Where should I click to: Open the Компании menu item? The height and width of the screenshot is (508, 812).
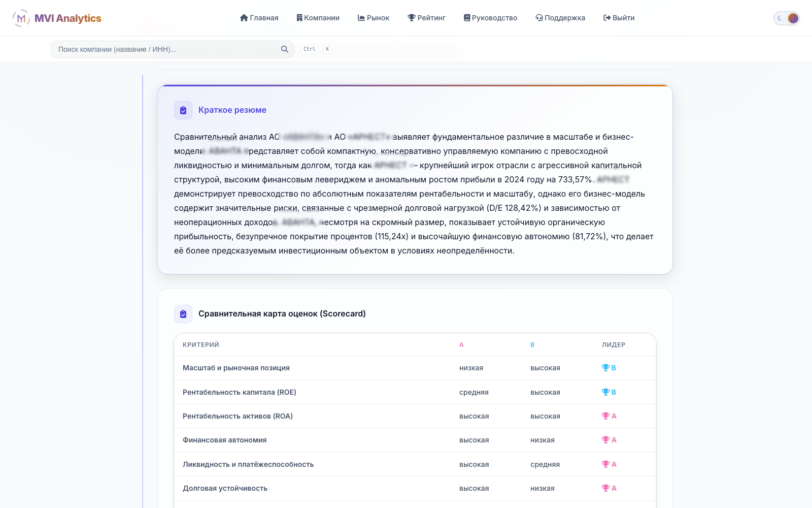(318, 18)
